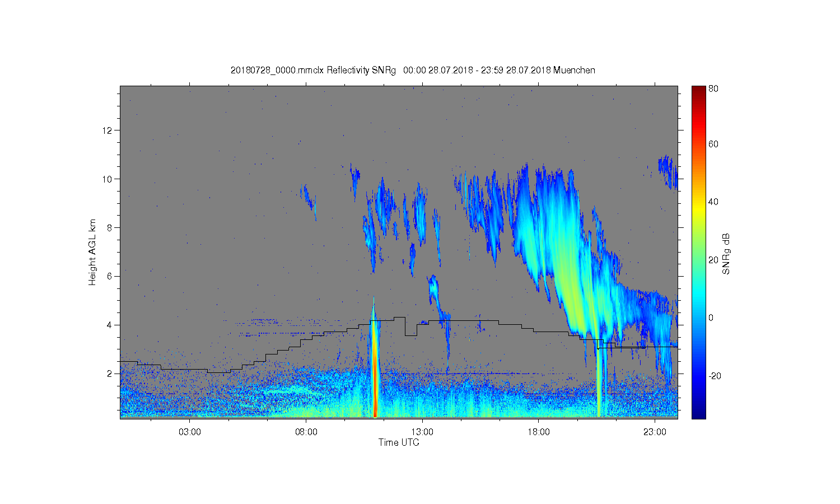Viewport: 840px width, 504px height.
Task: Click the height tick label 6
Action: tap(110, 277)
